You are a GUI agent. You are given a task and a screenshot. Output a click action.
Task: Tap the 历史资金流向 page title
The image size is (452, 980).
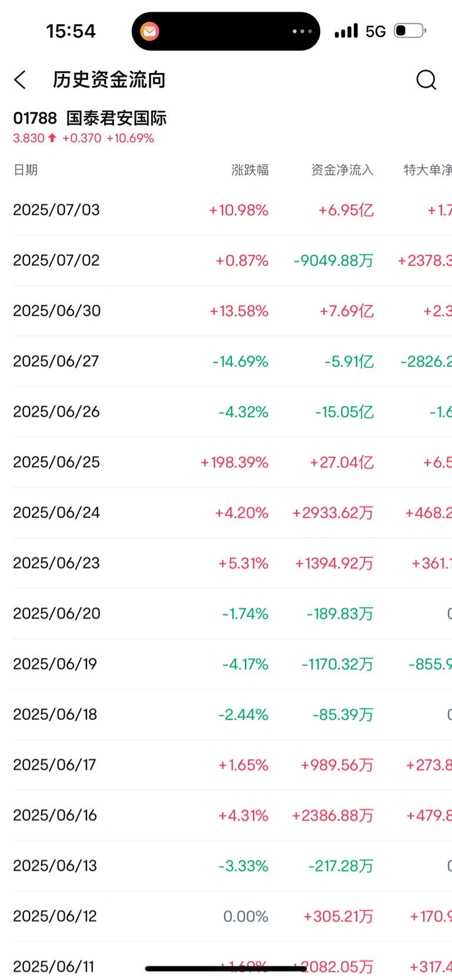pyautogui.click(x=109, y=79)
